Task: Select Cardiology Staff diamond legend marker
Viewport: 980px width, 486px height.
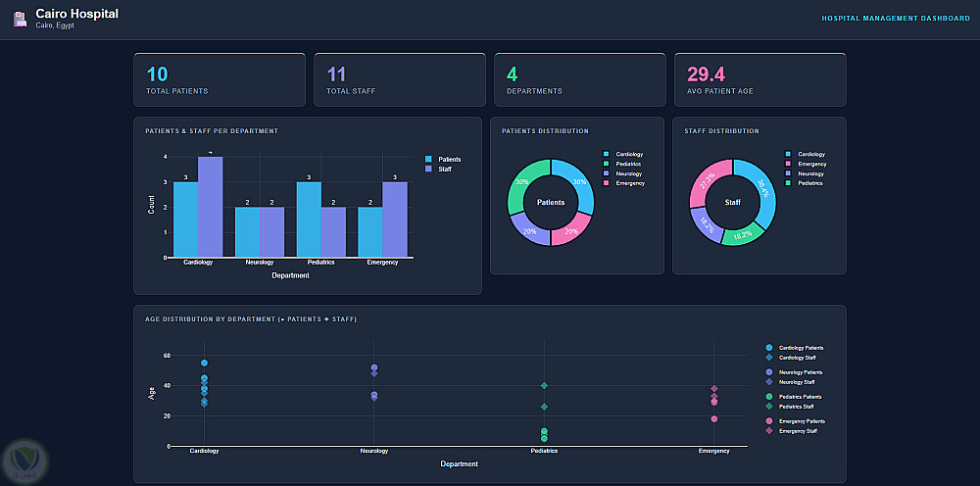Action: point(768,358)
